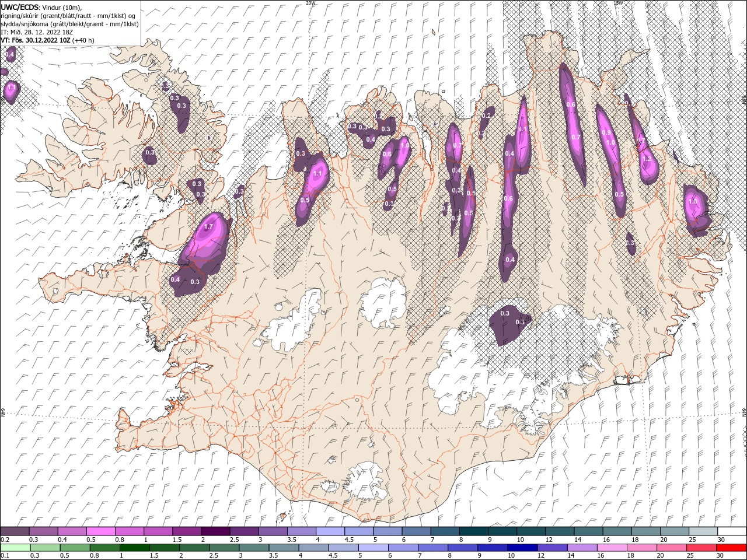Viewport: 747px width, 560px height.
Task: Select the 1–1.5 darkest green swatch
Action: tap(134, 548)
